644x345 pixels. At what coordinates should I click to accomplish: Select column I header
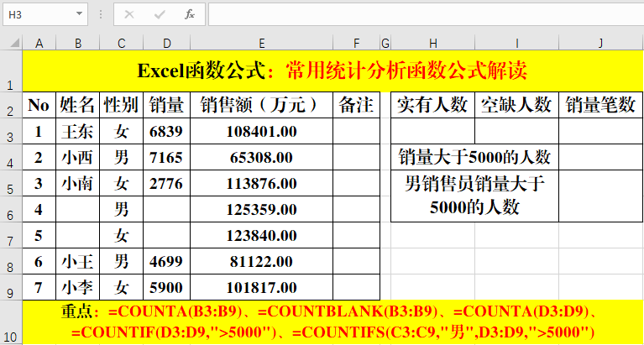pyautogui.click(x=516, y=43)
